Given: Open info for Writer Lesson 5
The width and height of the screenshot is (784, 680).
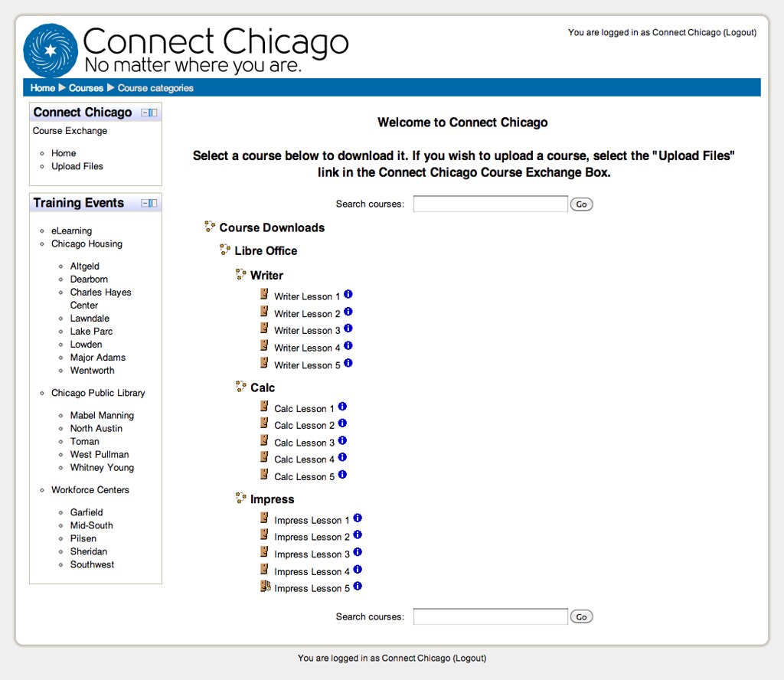Looking at the screenshot, I should [348, 363].
